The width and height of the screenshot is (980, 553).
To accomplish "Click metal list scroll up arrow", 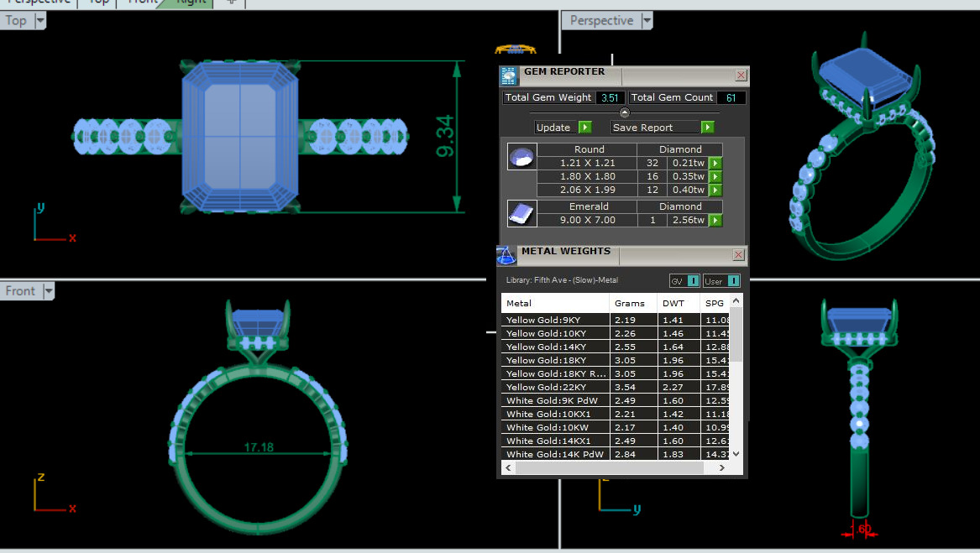I will click(736, 300).
